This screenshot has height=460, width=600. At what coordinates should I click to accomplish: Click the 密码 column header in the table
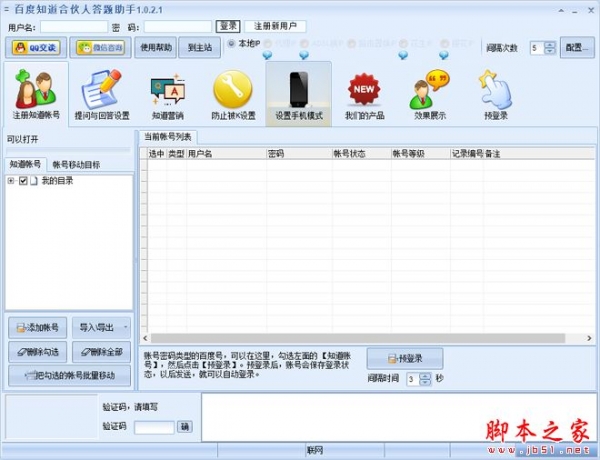click(299, 154)
